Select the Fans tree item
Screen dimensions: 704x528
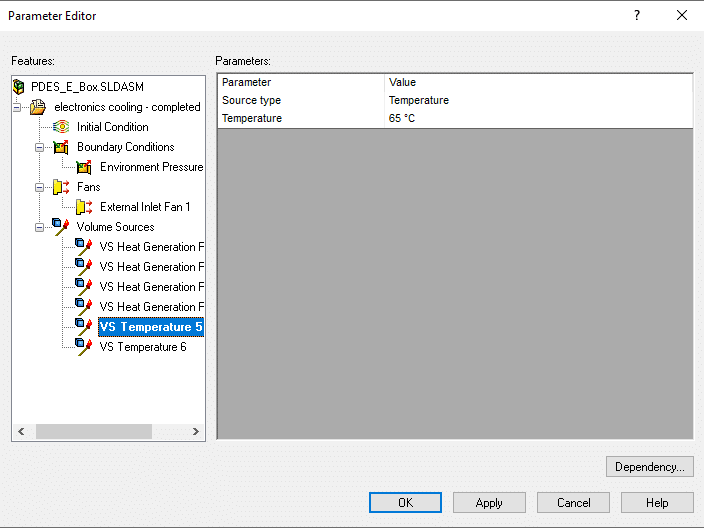88,187
